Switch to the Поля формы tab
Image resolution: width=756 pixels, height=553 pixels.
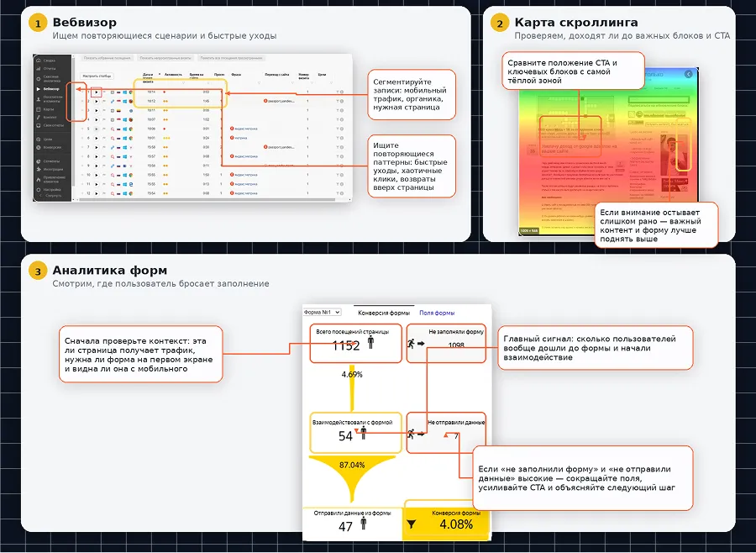(437, 313)
